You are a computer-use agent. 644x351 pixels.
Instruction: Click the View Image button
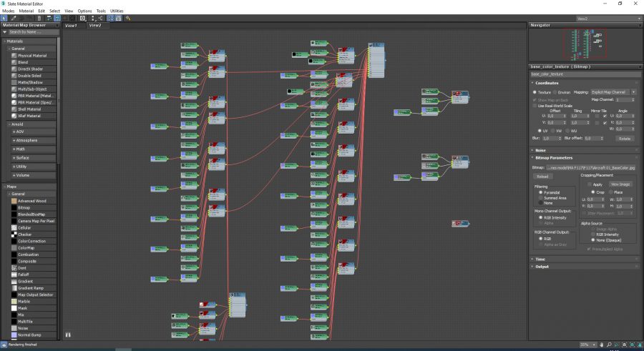click(620, 184)
